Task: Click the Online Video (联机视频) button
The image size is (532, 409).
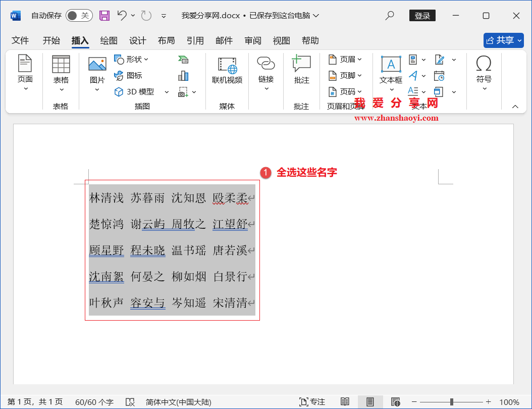Action: tap(227, 71)
